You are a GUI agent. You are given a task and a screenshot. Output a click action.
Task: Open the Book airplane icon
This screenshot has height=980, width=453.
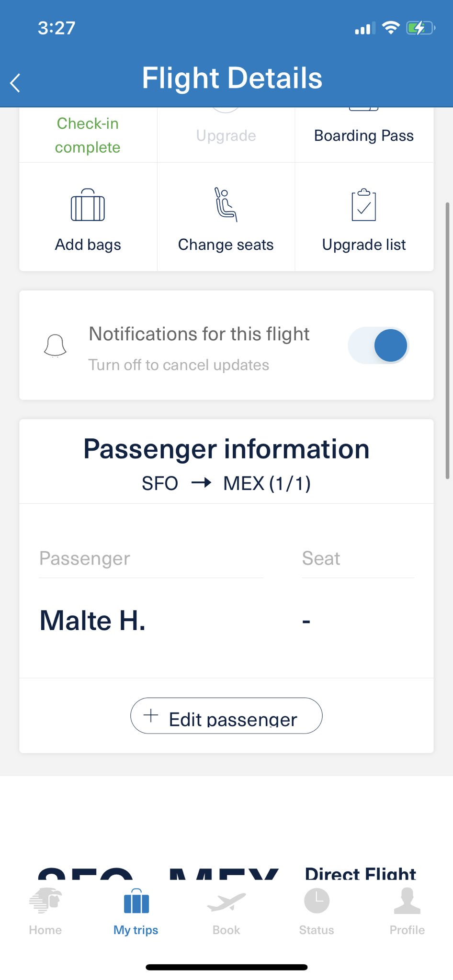226,902
